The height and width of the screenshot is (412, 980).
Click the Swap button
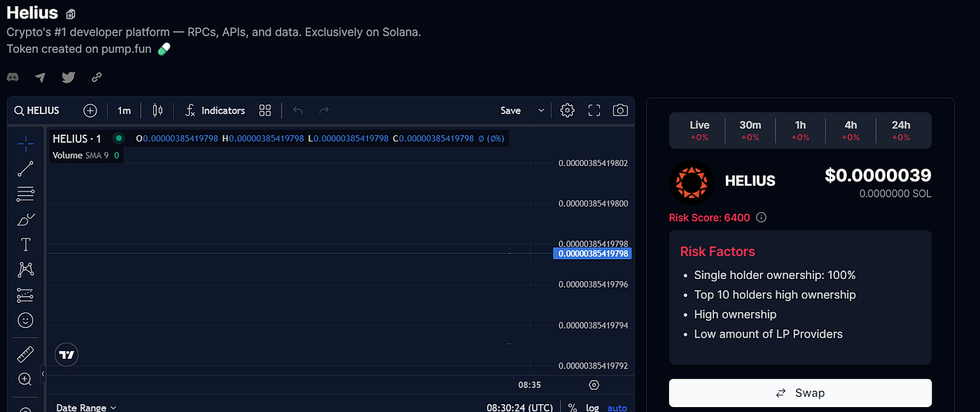click(x=800, y=393)
